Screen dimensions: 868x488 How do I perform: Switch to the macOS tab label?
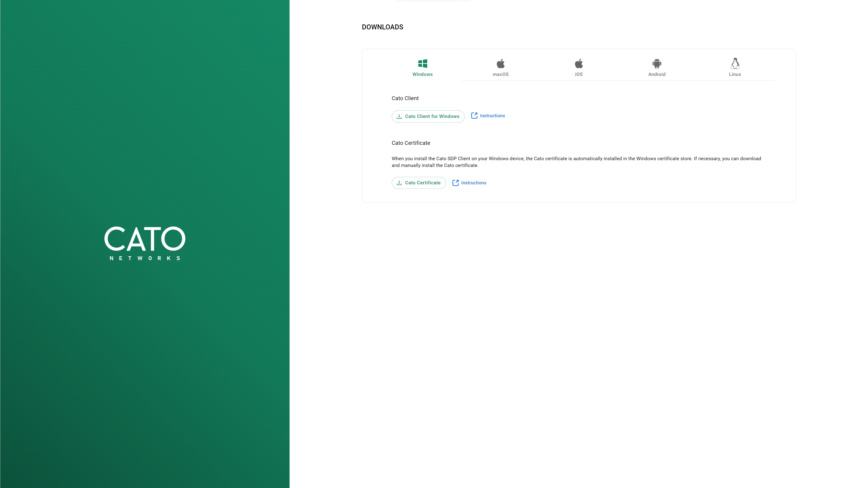[x=500, y=74]
